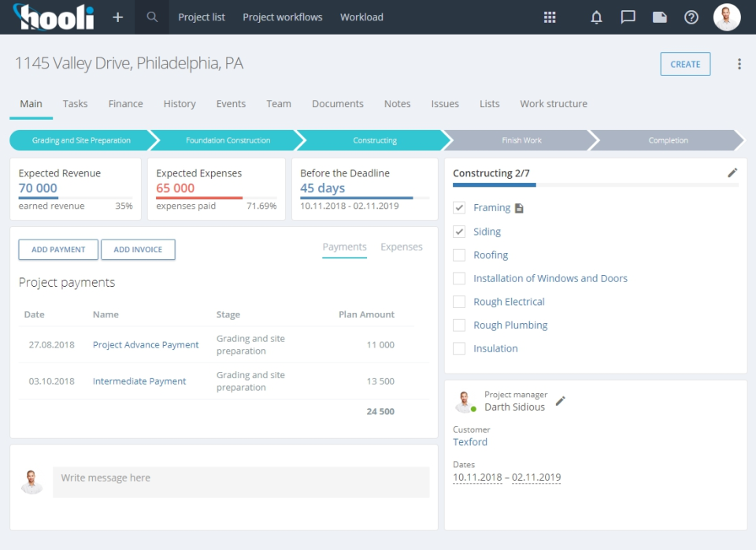Uncheck the Siding checkbox

459,232
